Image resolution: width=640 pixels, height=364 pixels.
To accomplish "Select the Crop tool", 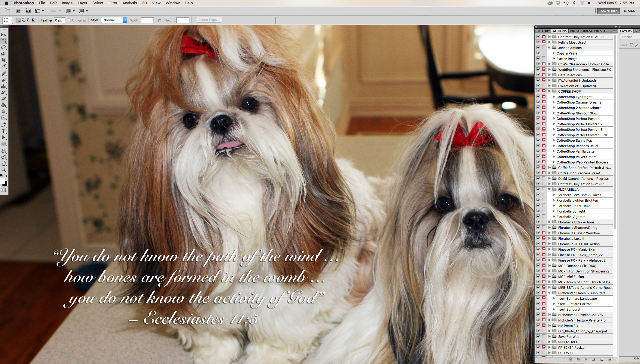I will [4, 60].
